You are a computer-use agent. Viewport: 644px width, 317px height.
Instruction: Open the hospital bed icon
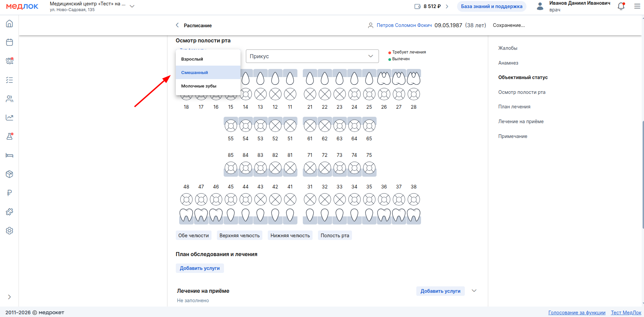9,155
